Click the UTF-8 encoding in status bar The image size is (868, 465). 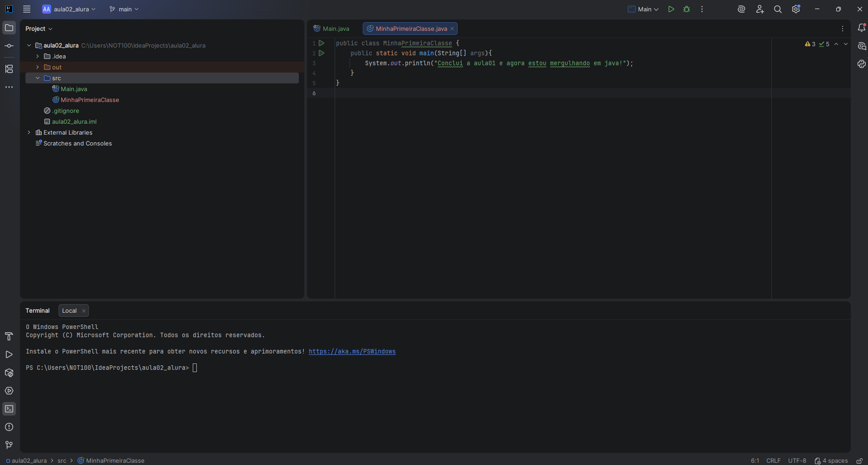tap(797, 460)
